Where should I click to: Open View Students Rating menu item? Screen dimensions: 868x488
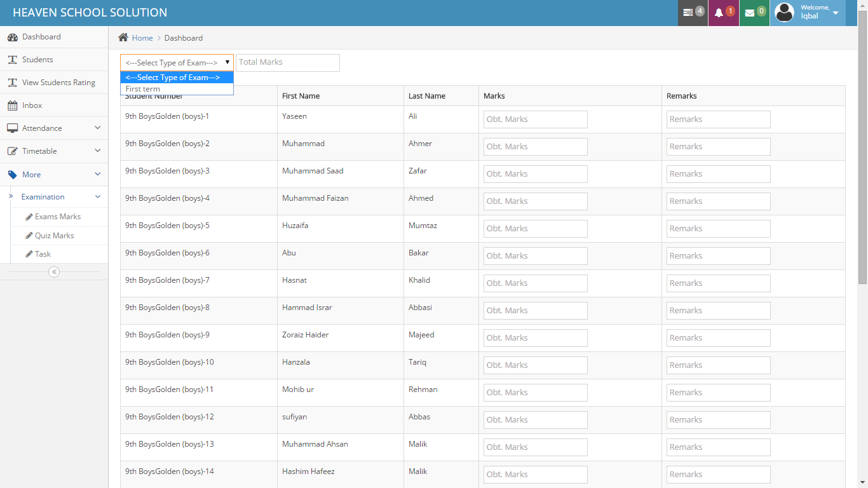58,83
